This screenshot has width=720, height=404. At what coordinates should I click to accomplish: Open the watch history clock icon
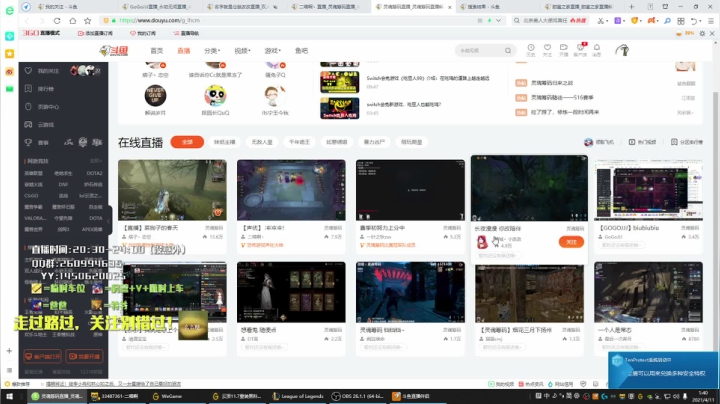pos(531,48)
